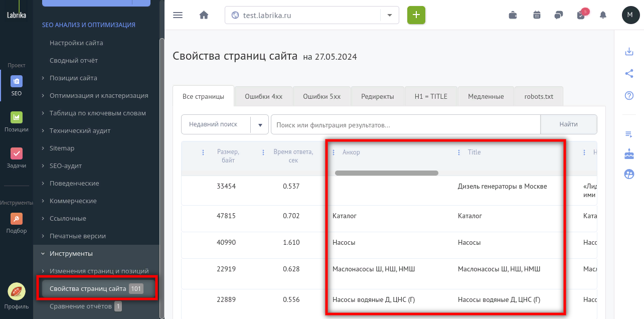Click the response time 1.610
Screen dimensions: 644x319
click(291, 242)
